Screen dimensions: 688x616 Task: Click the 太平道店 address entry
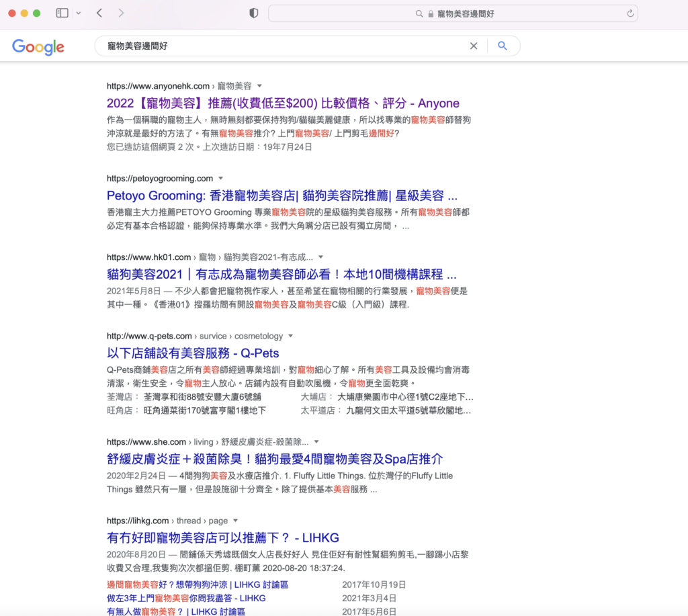tap(386, 410)
